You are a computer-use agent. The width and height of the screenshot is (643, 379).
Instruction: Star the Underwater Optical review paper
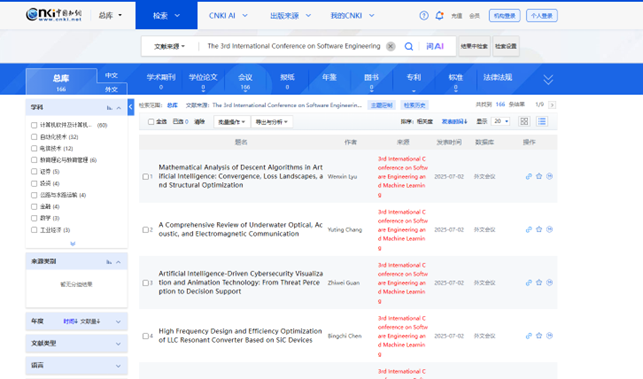point(539,229)
